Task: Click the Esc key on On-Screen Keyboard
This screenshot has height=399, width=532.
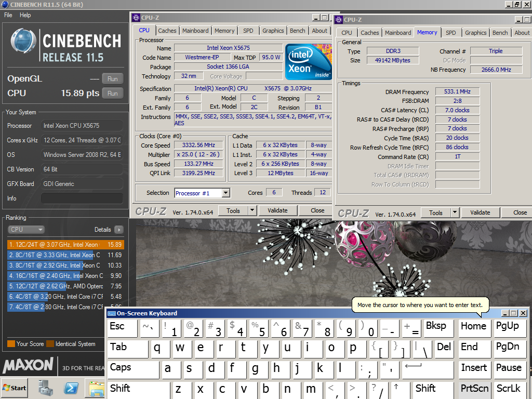Action: pos(122,328)
